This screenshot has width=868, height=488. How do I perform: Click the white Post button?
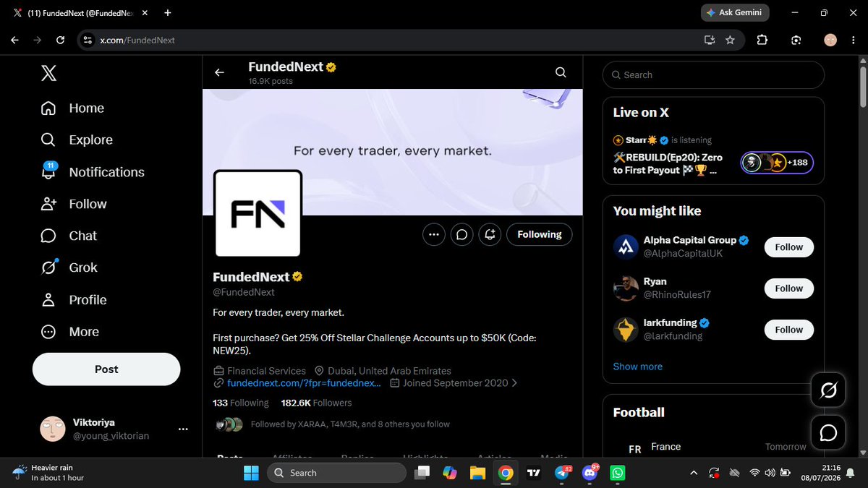[106, 369]
